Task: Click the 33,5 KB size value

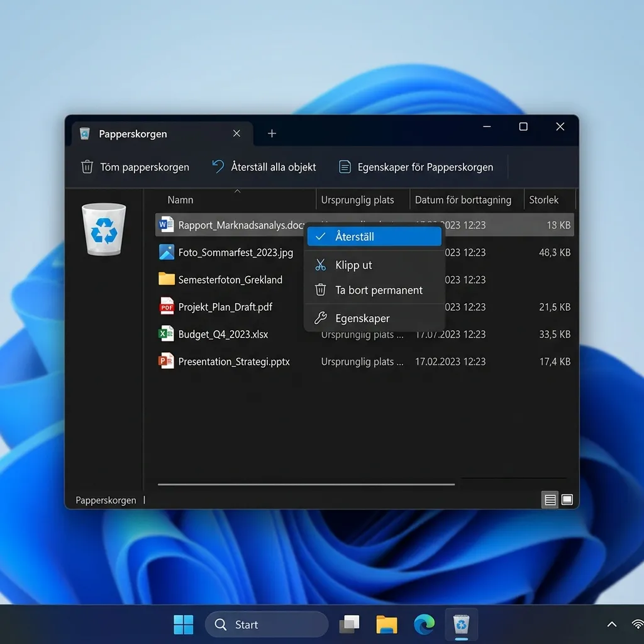Action: (555, 335)
